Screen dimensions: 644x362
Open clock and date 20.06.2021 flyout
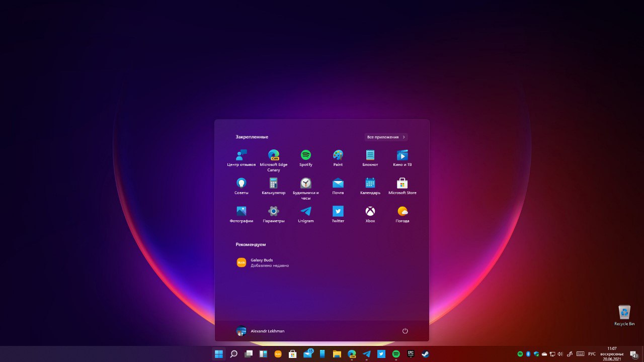click(x=612, y=354)
